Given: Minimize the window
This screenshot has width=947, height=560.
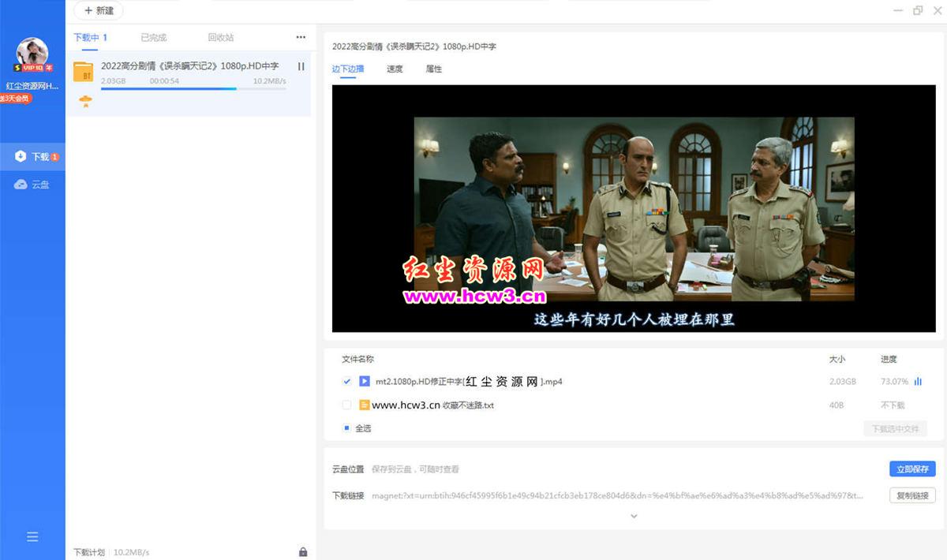Looking at the screenshot, I should pyautogui.click(x=898, y=10).
